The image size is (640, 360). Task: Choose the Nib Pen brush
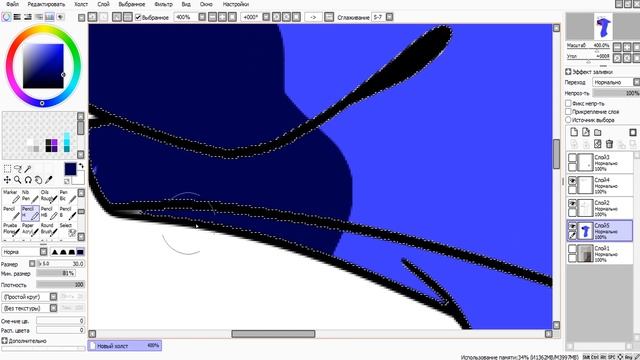[x=30, y=196]
